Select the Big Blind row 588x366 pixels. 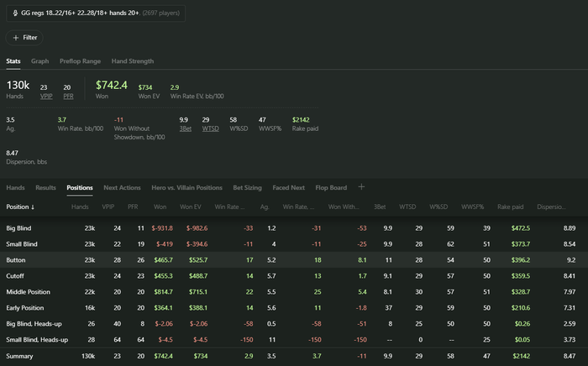294,228
